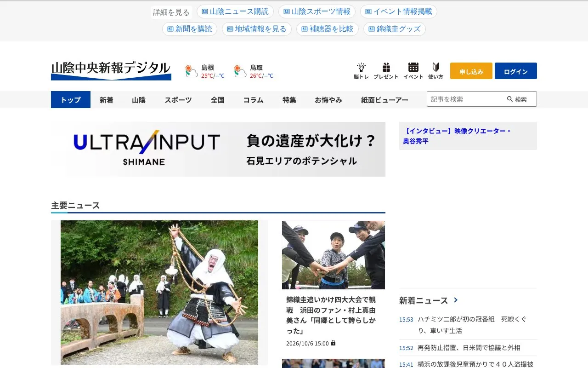Open the 錦織圭追いかけ四大大会 article headline
This screenshot has height=368, width=588.
(x=331, y=315)
